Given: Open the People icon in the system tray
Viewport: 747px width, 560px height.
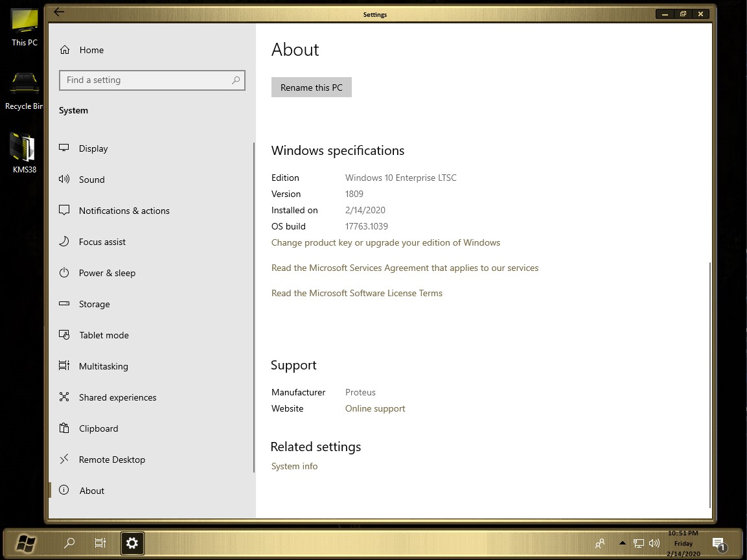Looking at the screenshot, I should point(600,543).
